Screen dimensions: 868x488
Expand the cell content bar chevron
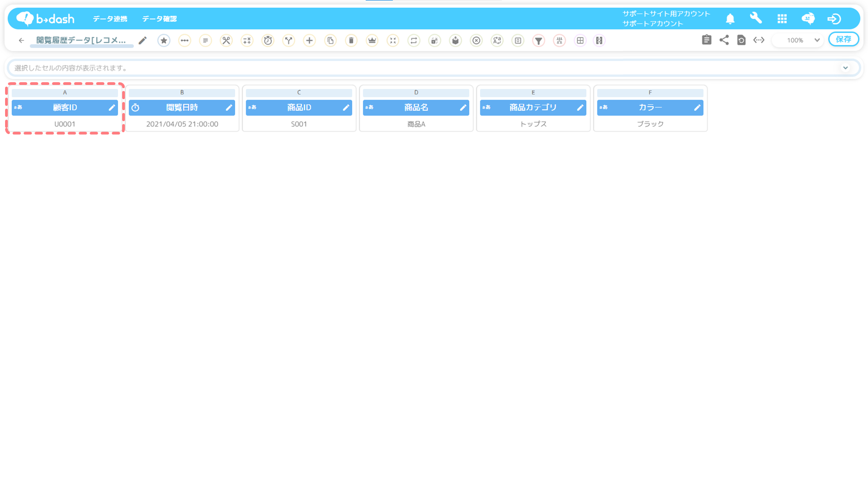click(845, 68)
